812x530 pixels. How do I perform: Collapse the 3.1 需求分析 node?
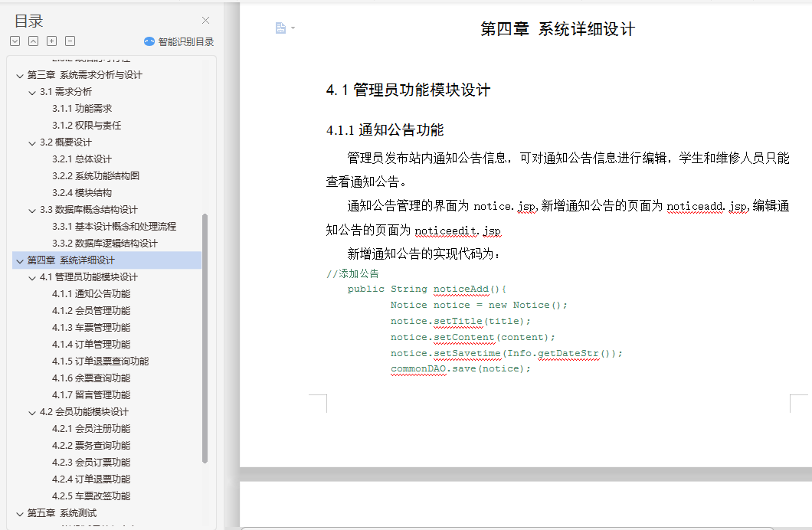(x=32, y=93)
